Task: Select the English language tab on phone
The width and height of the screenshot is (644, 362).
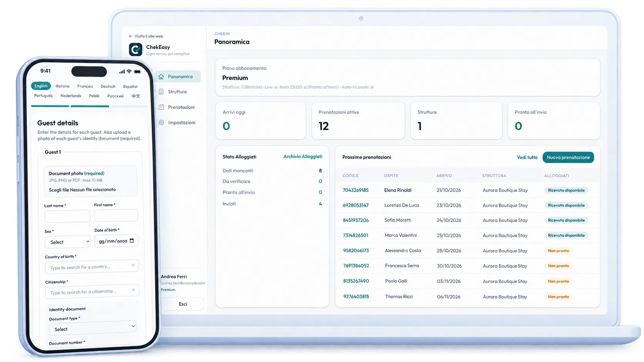Action: pos(41,86)
